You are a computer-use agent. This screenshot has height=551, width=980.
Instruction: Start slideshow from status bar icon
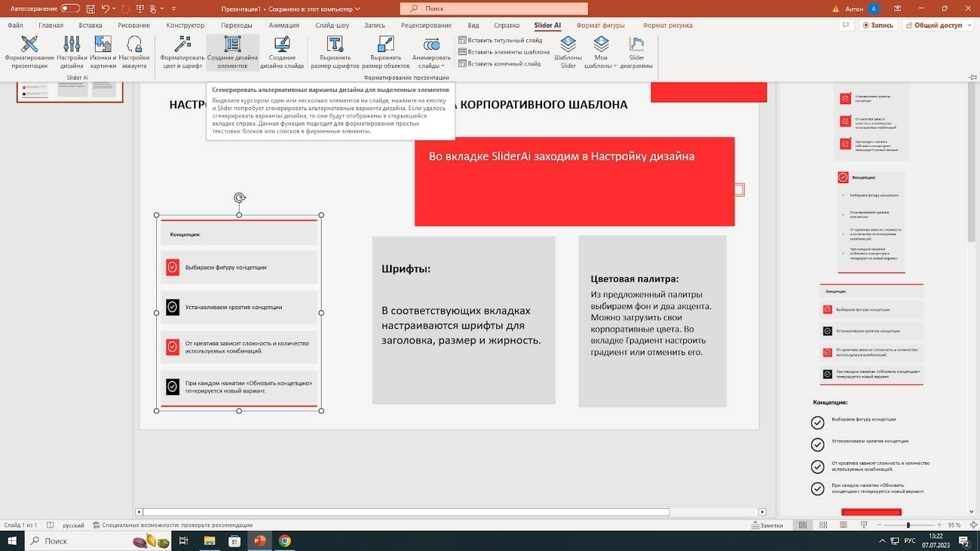pyautogui.click(x=864, y=525)
